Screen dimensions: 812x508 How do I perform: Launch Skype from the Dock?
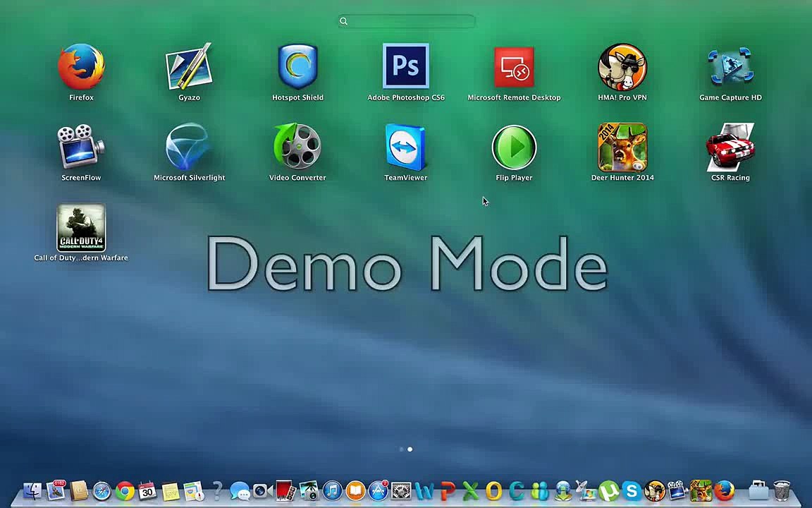click(632, 491)
